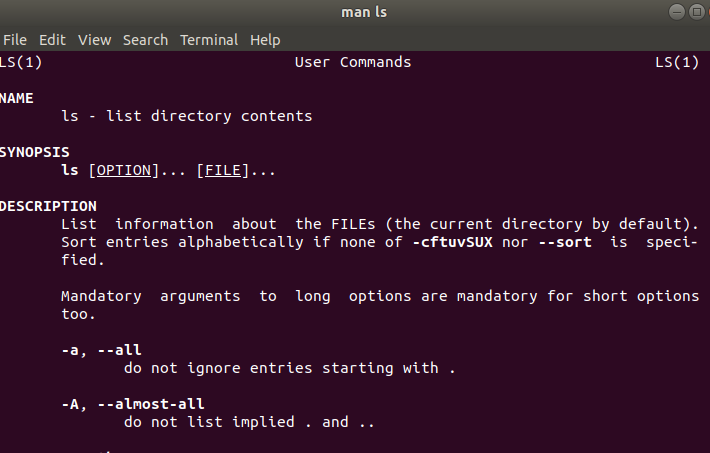This screenshot has height=453, width=710.
Task: Click the 'User Commands' header text
Action: point(353,62)
